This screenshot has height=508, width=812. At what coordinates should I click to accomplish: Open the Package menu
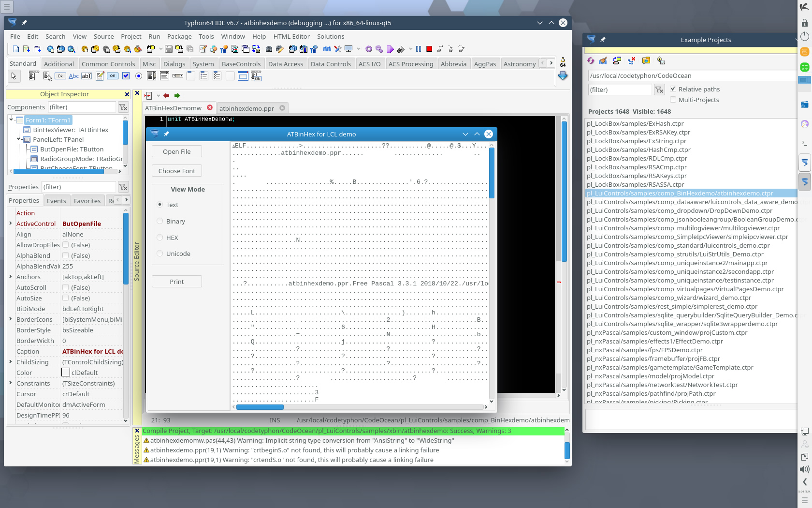[x=179, y=37]
